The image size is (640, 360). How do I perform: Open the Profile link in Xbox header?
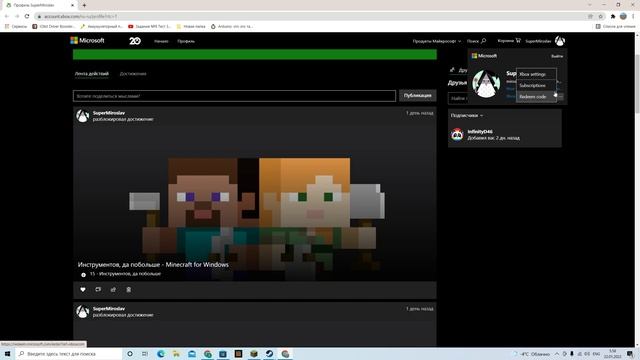point(186,41)
